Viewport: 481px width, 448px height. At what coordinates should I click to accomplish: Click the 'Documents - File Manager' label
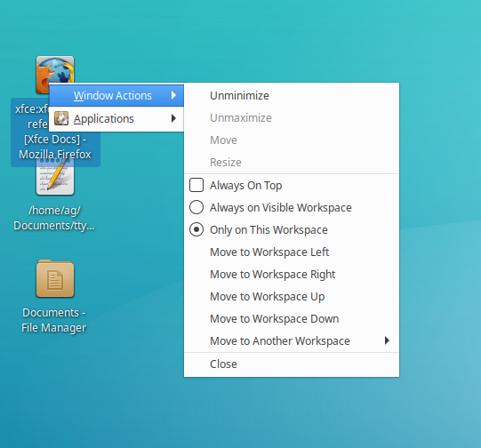(54, 320)
